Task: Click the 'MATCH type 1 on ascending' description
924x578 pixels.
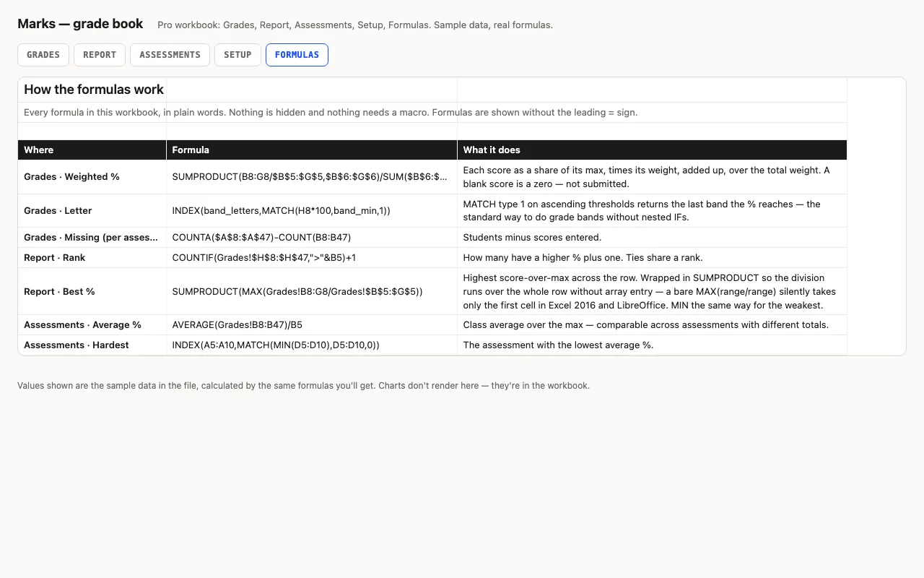Action: 652,211
